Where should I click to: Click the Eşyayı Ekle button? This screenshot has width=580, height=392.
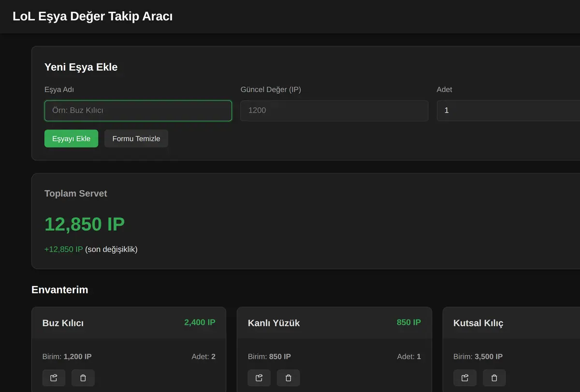pos(71,139)
